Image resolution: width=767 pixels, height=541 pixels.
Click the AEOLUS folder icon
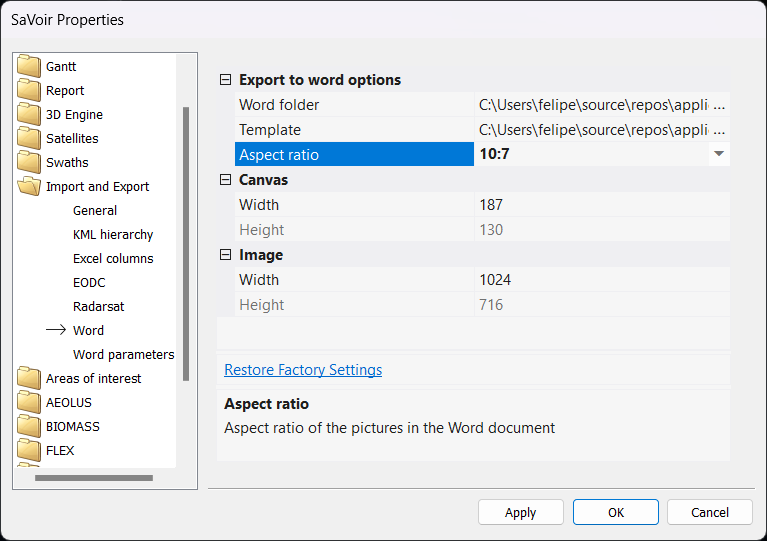[x=29, y=403]
